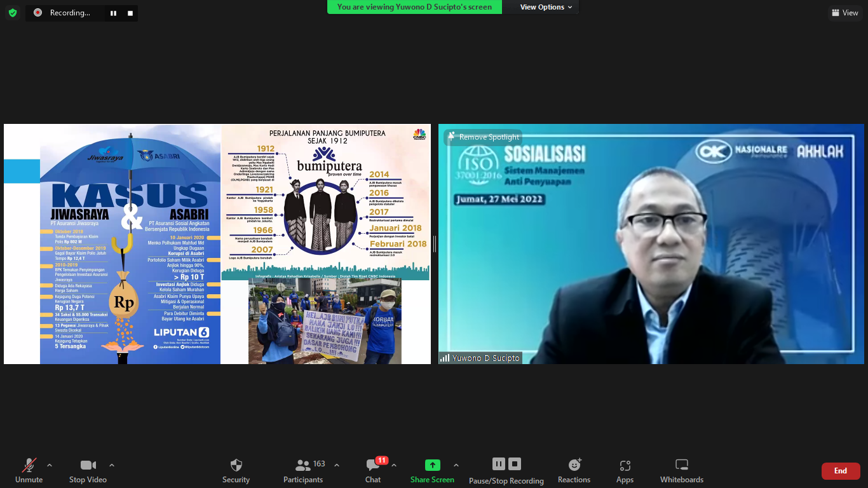868x488 pixels.
Task: Click the green "You are viewing" banner
Action: (x=414, y=7)
